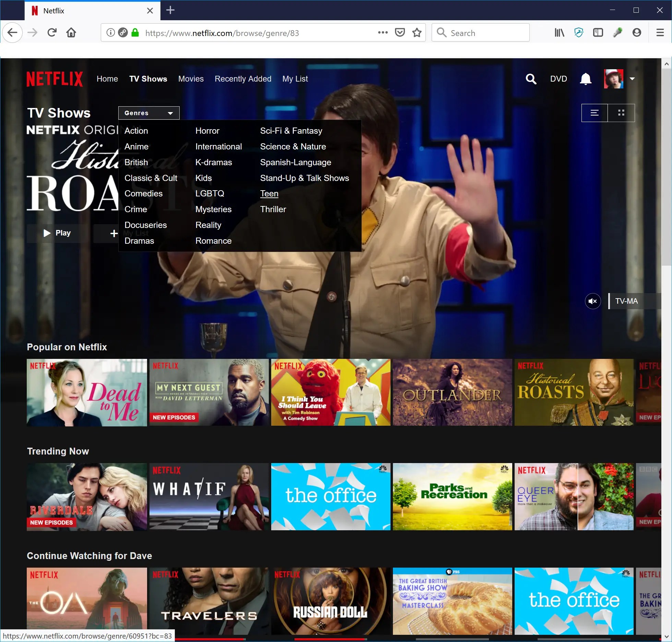Open the Firefox hamburger menu

(x=660, y=33)
